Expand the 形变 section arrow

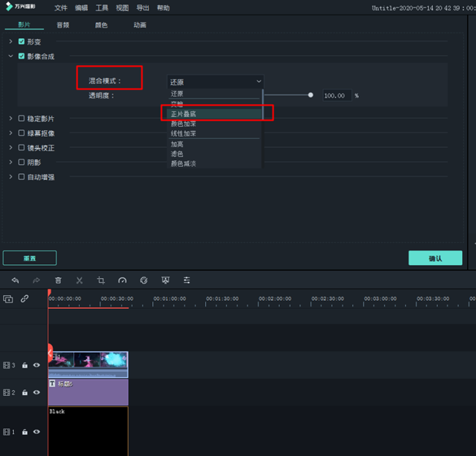pos(11,41)
